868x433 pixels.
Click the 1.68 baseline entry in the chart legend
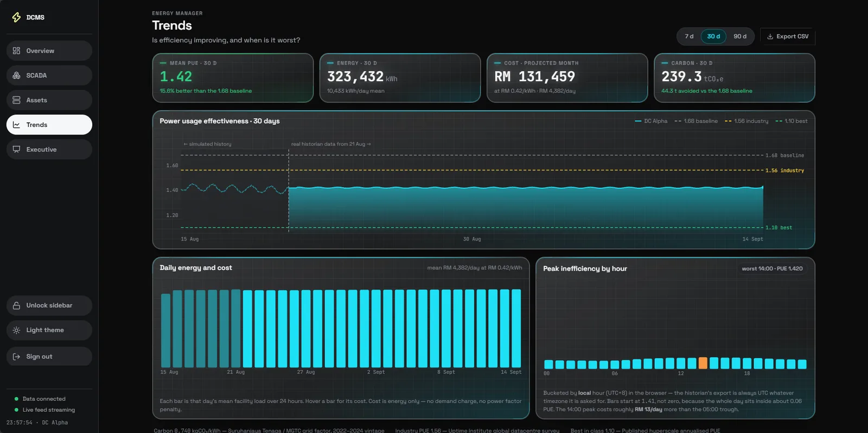(696, 121)
